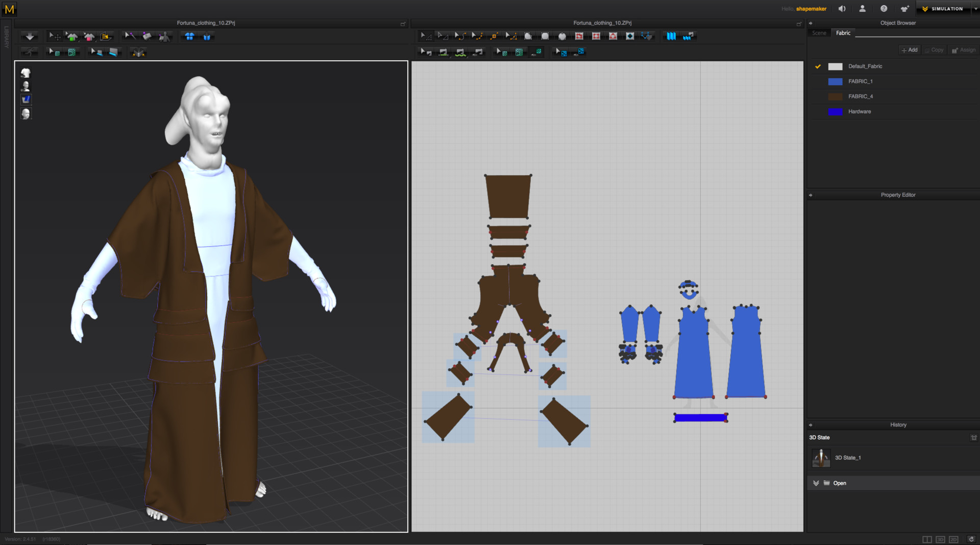Switch to the Scene tab
980x545 pixels.
(x=819, y=33)
